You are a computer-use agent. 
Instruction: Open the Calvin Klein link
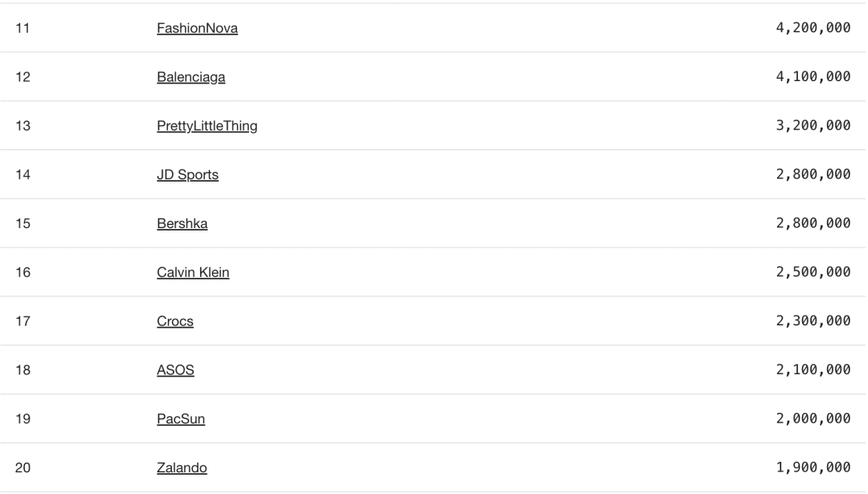[x=193, y=272]
